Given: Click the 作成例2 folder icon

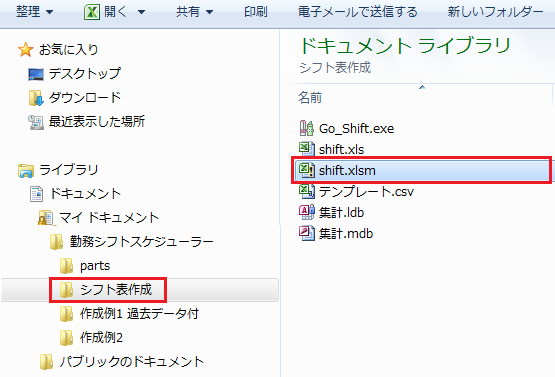Looking at the screenshot, I should click(x=67, y=338).
